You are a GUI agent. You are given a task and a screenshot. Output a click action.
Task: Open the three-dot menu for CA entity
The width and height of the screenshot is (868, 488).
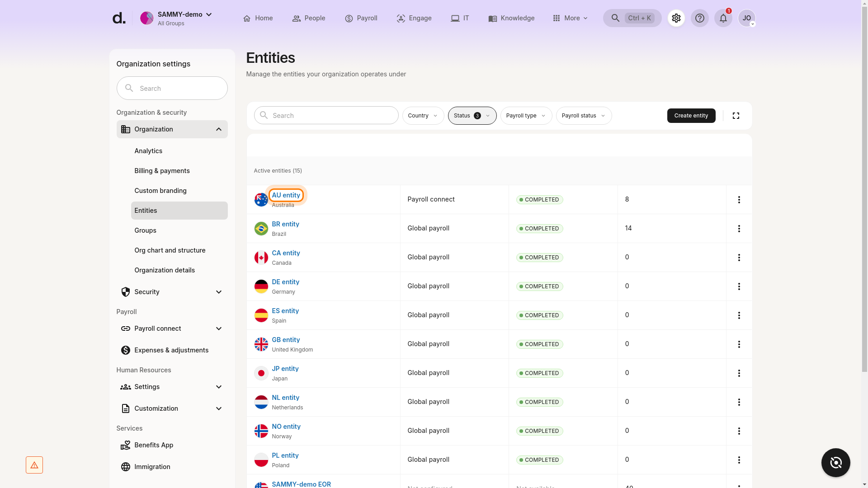(x=739, y=258)
